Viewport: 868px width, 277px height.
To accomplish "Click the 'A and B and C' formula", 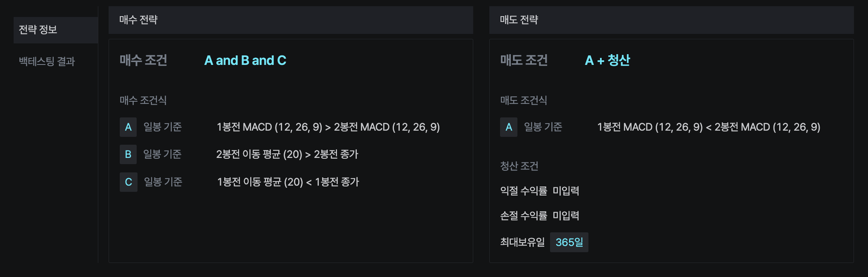I will click(x=245, y=60).
